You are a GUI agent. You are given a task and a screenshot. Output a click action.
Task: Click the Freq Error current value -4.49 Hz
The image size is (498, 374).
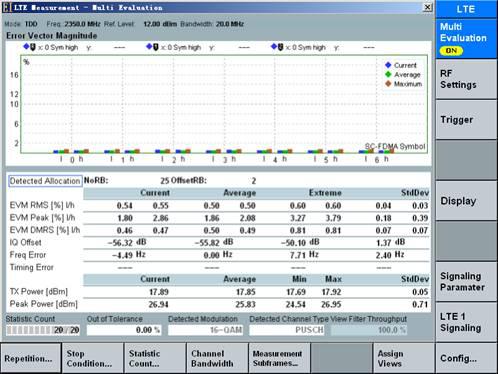tap(129, 255)
